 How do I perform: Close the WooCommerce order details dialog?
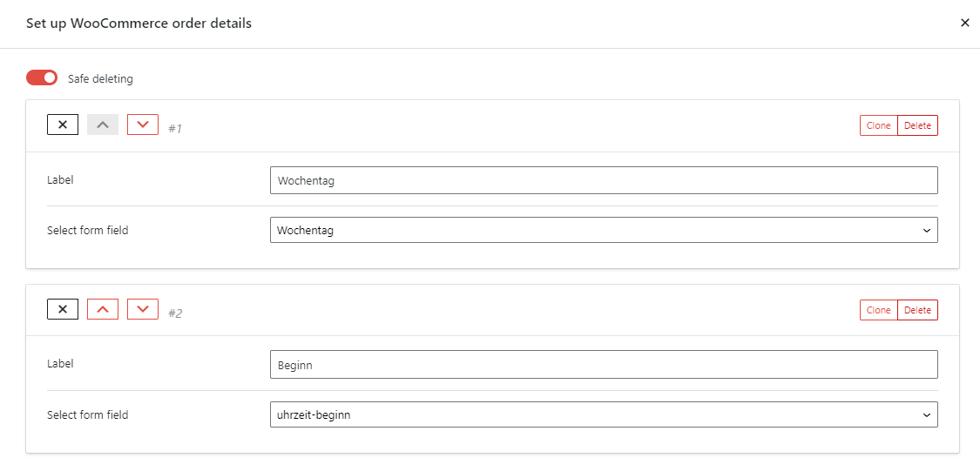(x=964, y=24)
